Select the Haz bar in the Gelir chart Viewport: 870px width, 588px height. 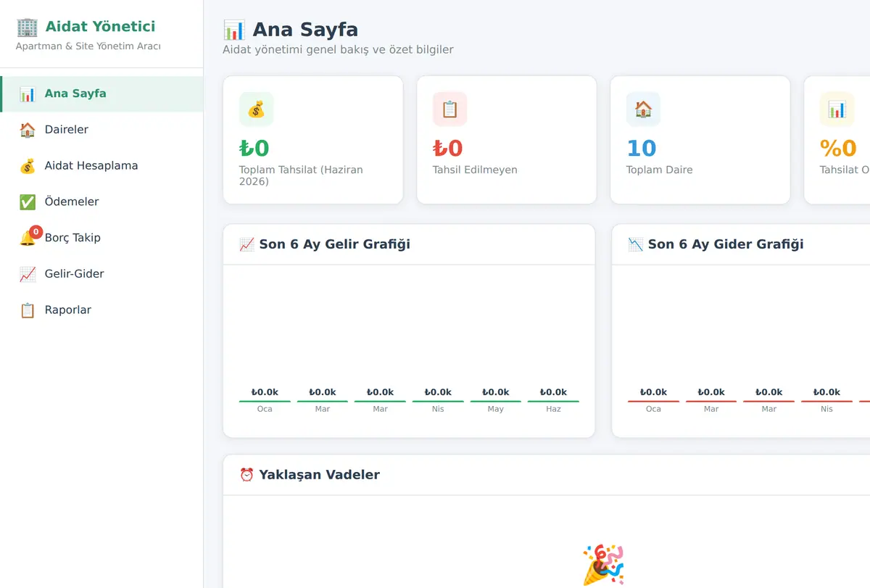click(553, 400)
